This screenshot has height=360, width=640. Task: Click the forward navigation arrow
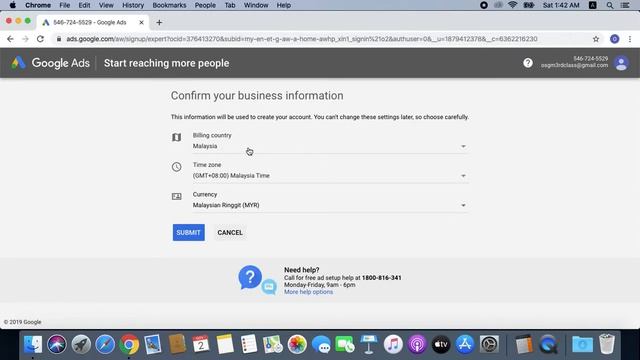point(25,39)
